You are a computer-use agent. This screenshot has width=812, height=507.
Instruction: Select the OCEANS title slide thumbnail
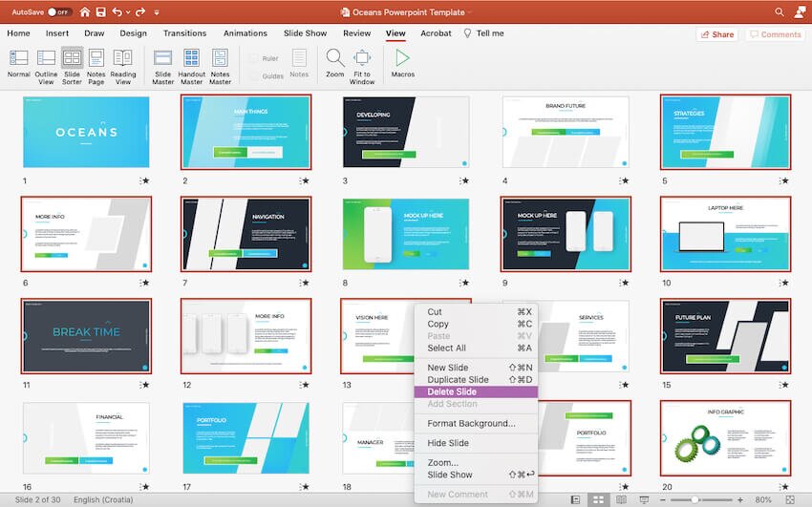tap(86, 133)
